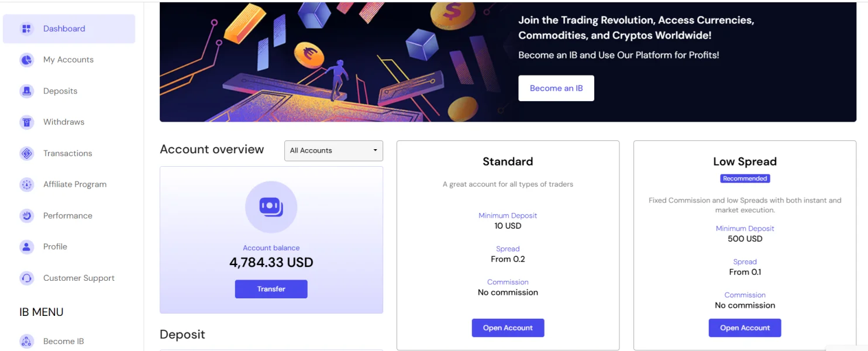Click the Profile person icon
Screen dimensions: 868x351
[x=26, y=247]
